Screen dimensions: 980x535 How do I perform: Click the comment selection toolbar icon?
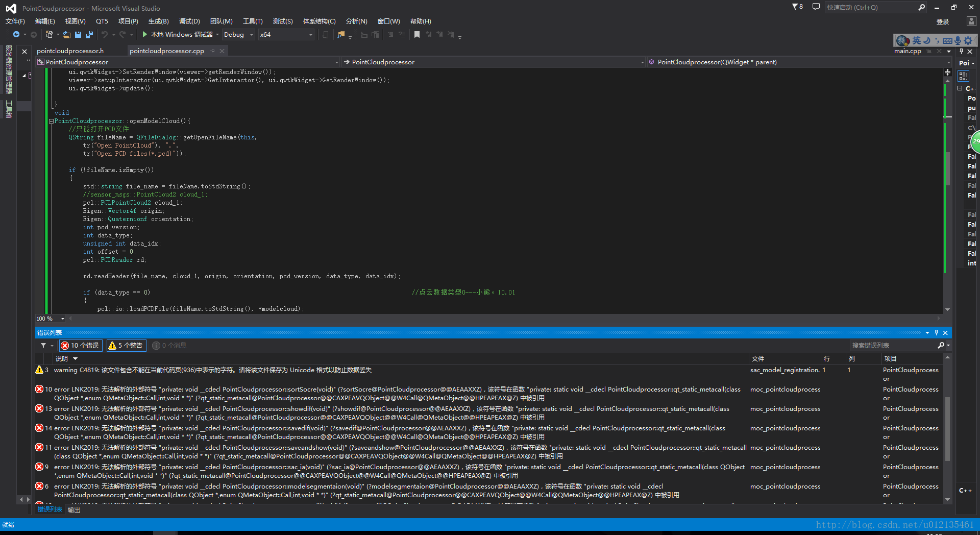[390, 35]
